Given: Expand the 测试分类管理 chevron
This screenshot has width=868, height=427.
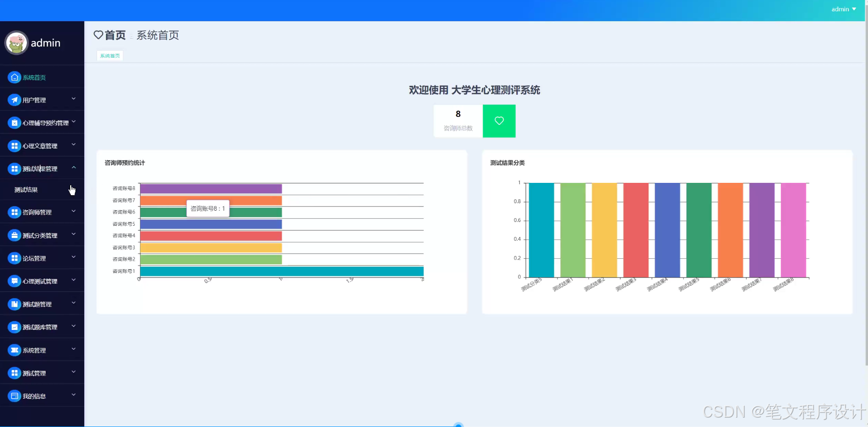Looking at the screenshot, I should (74, 234).
